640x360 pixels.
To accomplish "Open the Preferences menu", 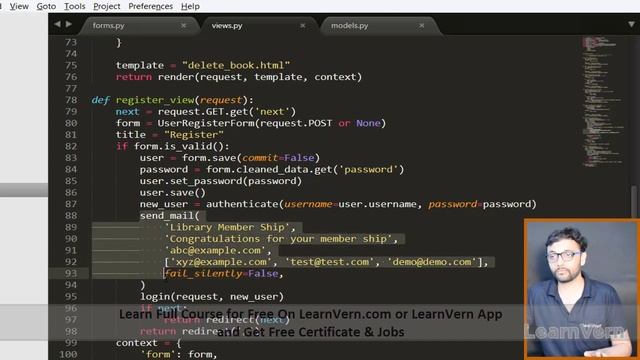I will (x=150, y=6).
